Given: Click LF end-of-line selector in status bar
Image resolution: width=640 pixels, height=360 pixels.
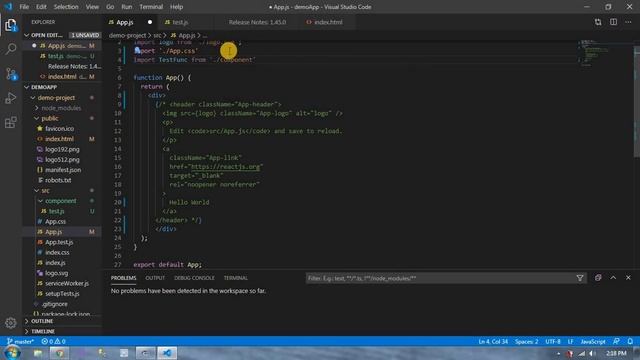Looking at the screenshot, I should [x=571, y=341].
